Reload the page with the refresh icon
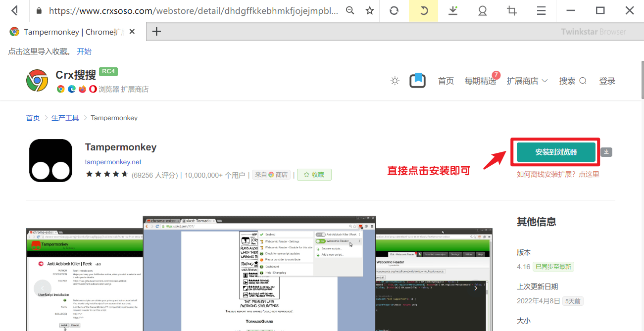 click(394, 10)
